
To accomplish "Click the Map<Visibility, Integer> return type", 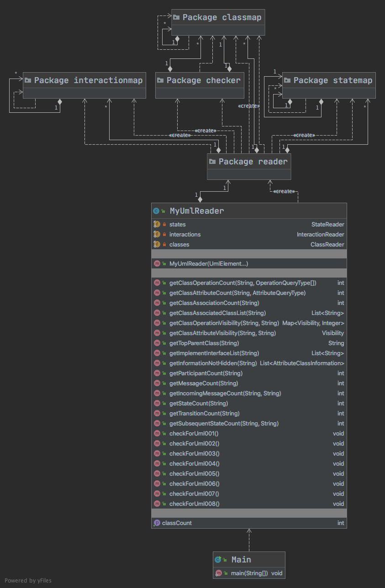I will (313, 323).
